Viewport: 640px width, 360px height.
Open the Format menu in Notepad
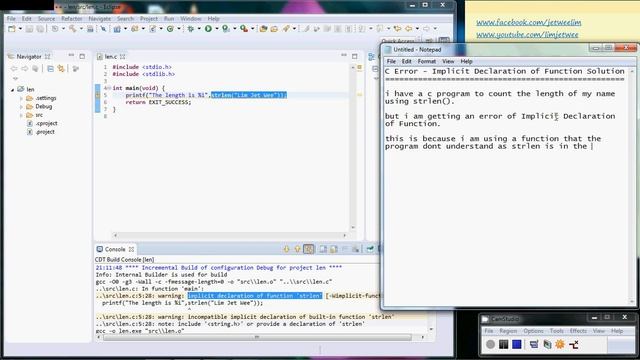point(427,61)
